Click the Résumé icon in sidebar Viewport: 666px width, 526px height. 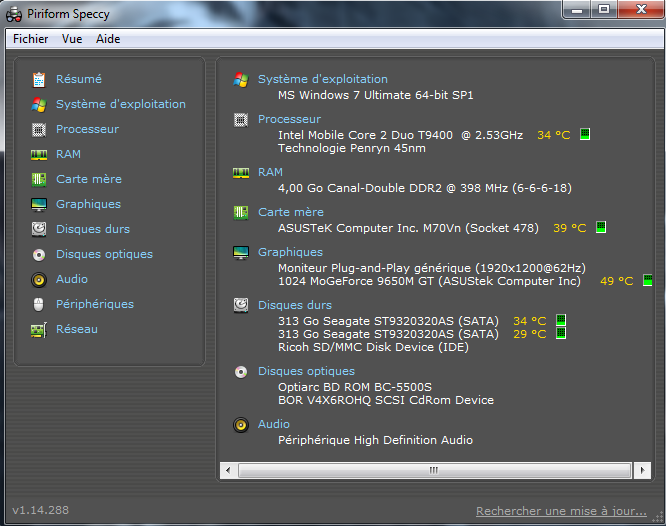click(x=39, y=79)
